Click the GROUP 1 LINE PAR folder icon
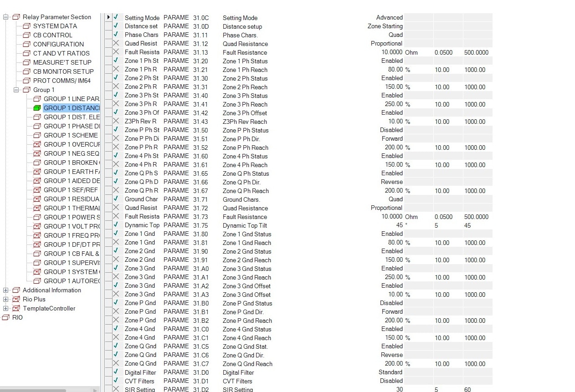This screenshot has height=392, width=575. tap(37, 99)
